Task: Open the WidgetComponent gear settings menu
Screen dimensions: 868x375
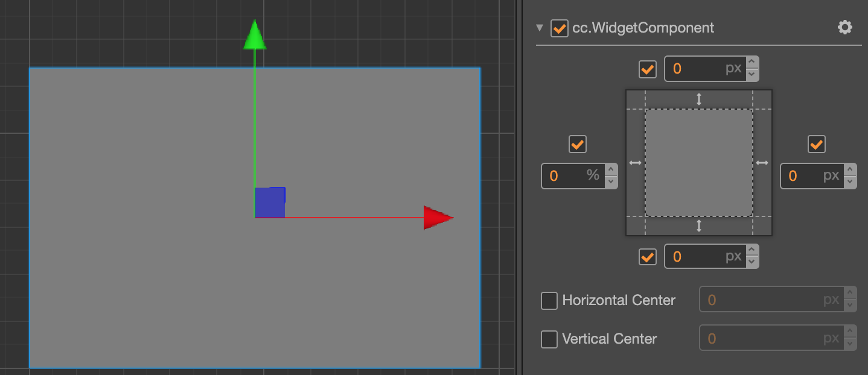Action: 845,28
